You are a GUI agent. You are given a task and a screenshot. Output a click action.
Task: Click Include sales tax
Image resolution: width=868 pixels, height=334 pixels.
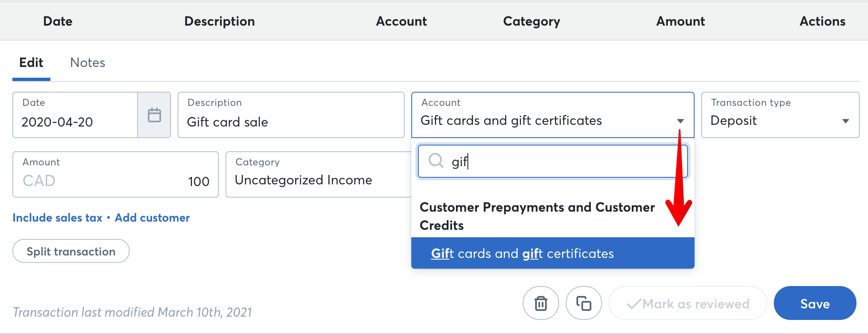coord(57,218)
